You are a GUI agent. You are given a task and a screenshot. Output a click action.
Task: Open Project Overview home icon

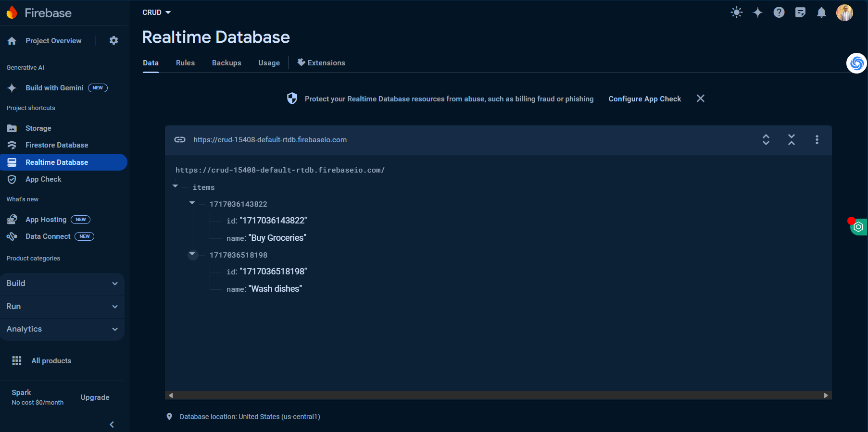coord(12,41)
